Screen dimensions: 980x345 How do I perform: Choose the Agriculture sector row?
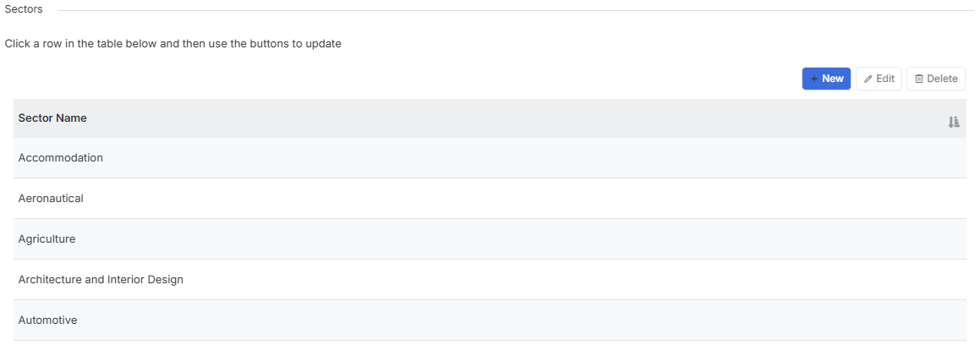tap(490, 238)
